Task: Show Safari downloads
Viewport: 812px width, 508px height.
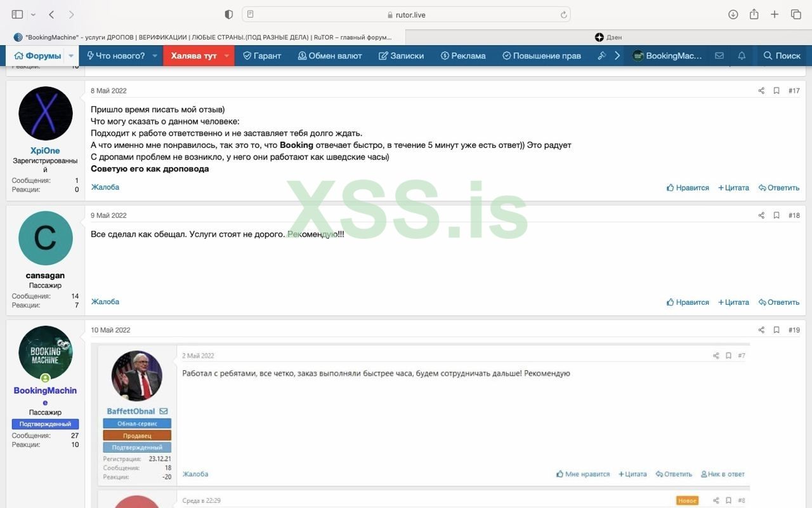Action: [733, 15]
